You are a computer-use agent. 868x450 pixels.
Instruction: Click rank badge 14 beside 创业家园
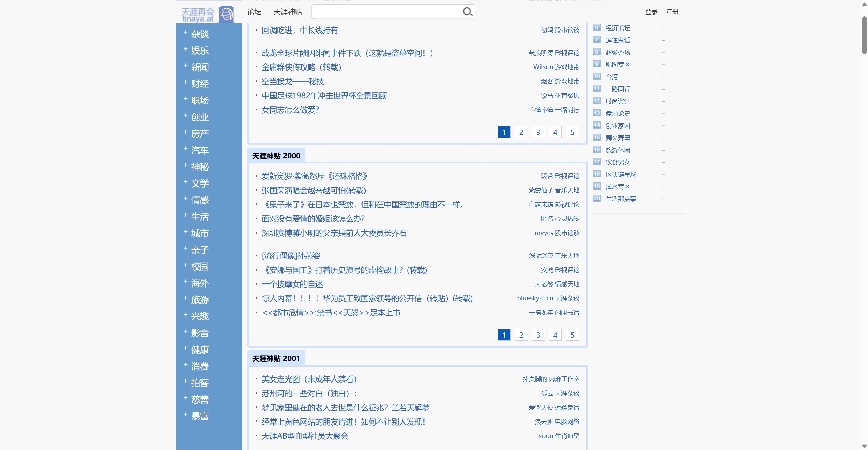[597, 125]
